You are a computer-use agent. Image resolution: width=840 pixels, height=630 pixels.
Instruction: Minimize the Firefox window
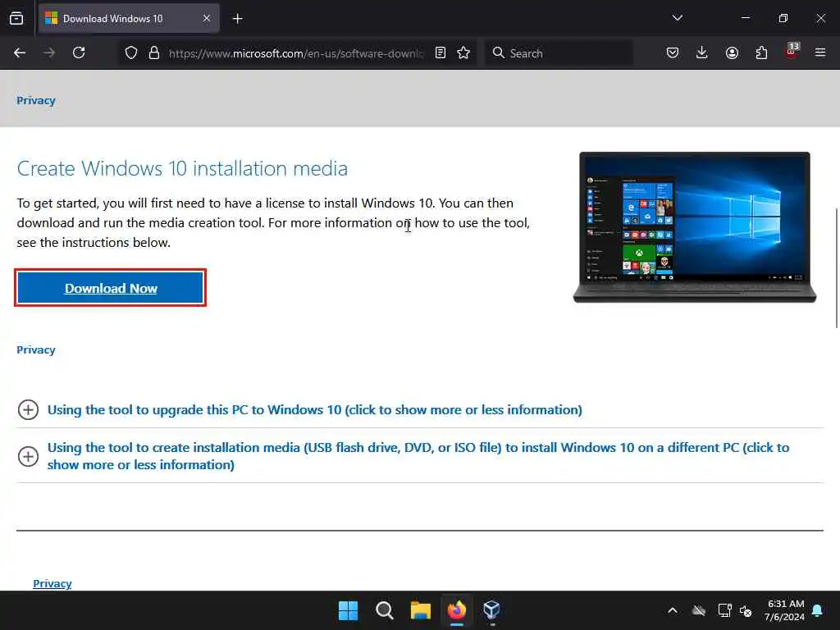(x=745, y=18)
